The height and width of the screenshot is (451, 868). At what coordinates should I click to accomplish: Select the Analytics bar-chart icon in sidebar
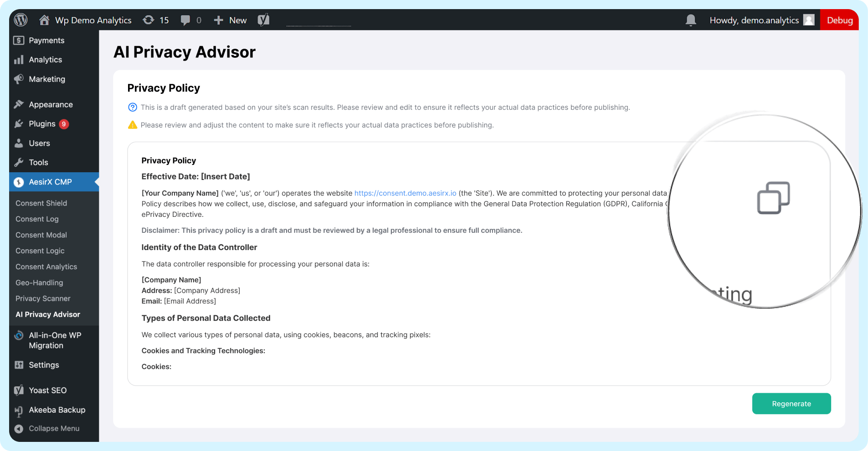19,59
